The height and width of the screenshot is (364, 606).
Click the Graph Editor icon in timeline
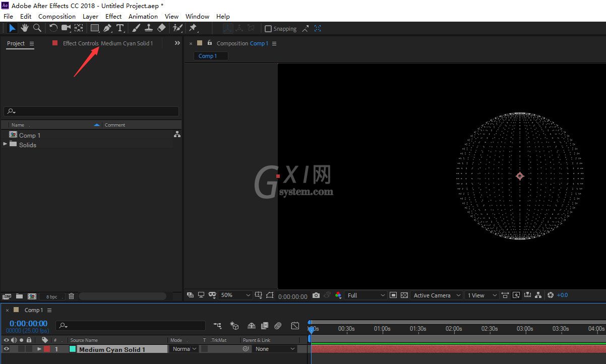pos(295,326)
